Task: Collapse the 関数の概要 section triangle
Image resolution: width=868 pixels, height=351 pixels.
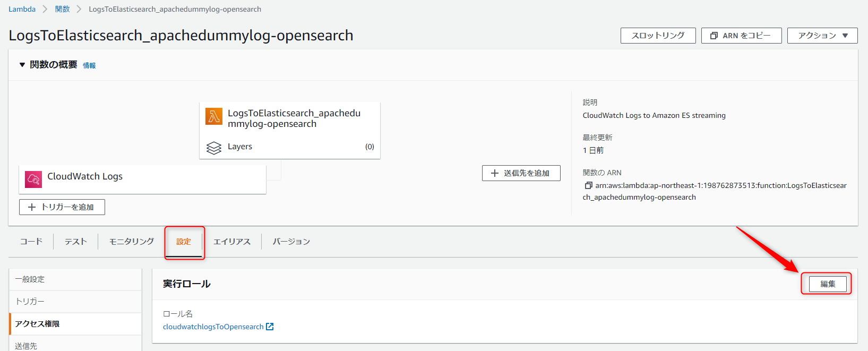Action: tap(22, 65)
